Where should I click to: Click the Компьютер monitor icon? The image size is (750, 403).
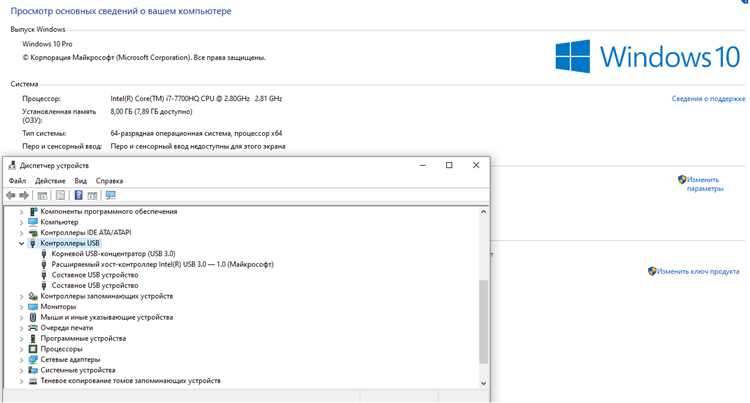click(33, 222)
